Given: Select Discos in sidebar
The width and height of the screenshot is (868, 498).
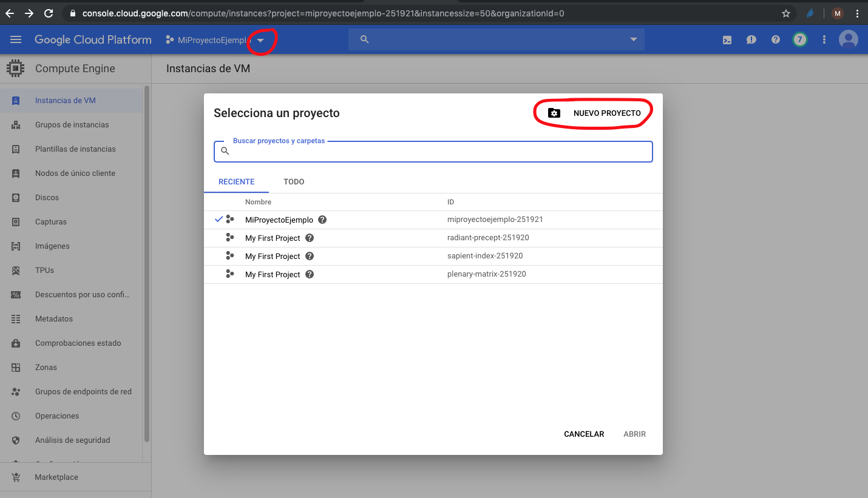Looking at the screenshot, I should coord(72,198).
